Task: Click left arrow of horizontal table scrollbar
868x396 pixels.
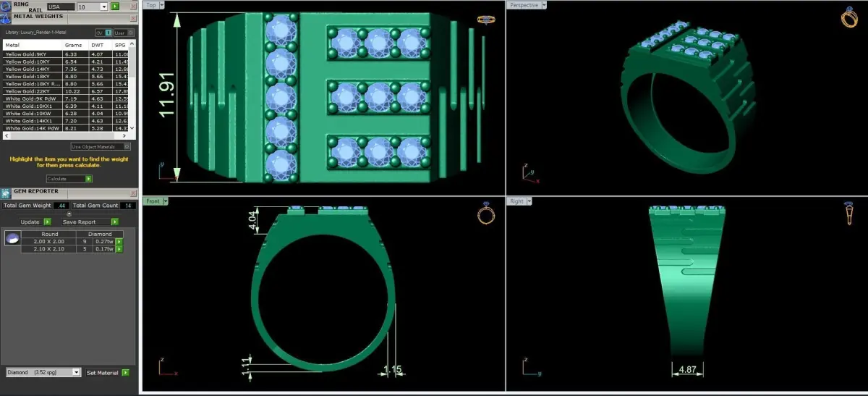Action: 7,136
